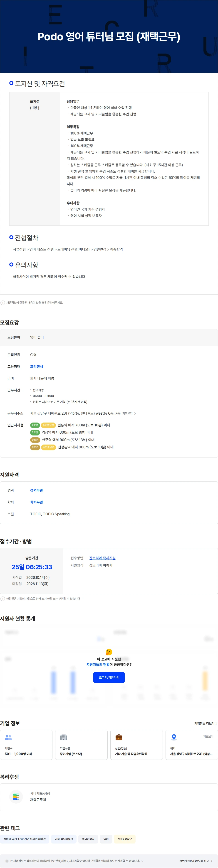Click the 회사 내규에 따름 salary text
Screen dimensions: 218x868
42,378
